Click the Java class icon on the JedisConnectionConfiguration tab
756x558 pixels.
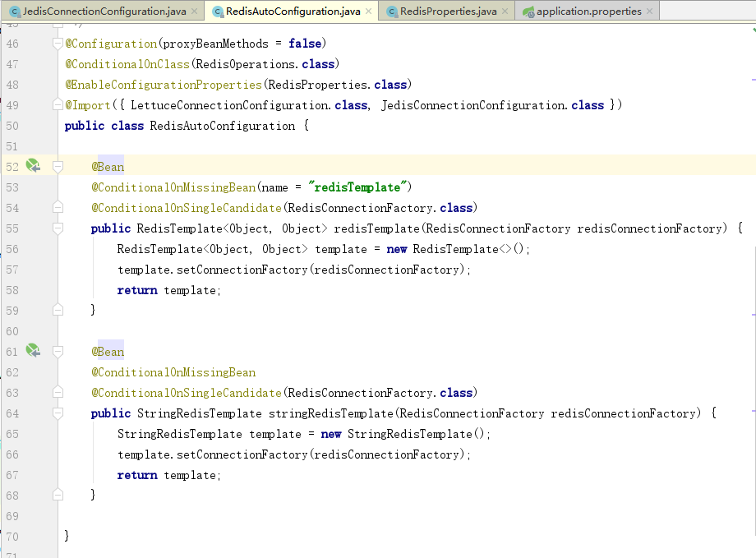click(x=15, y=12)
